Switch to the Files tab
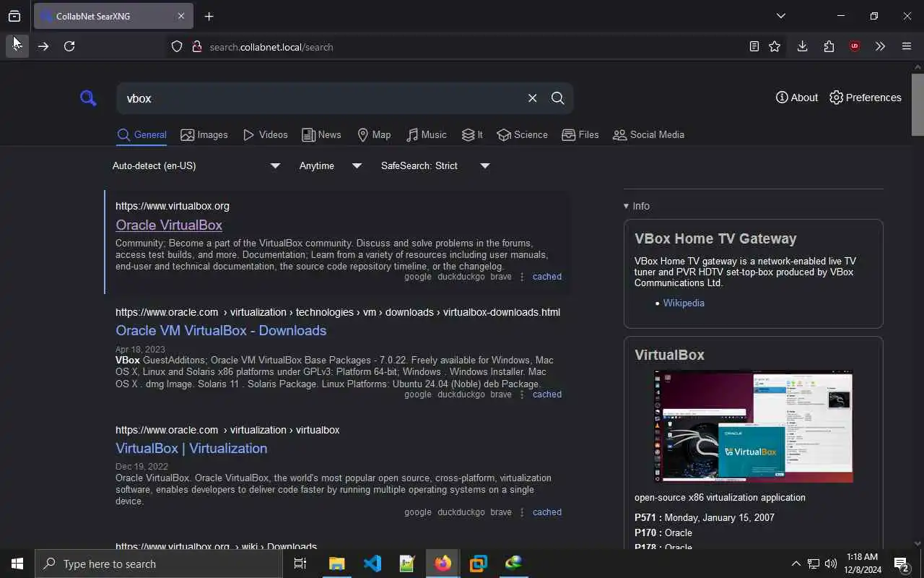Viewport: 924px width, 578px height. coord(580,134)
